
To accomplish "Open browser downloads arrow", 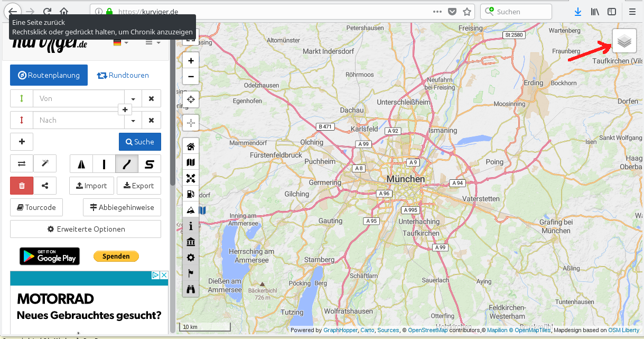I will 578,11.
